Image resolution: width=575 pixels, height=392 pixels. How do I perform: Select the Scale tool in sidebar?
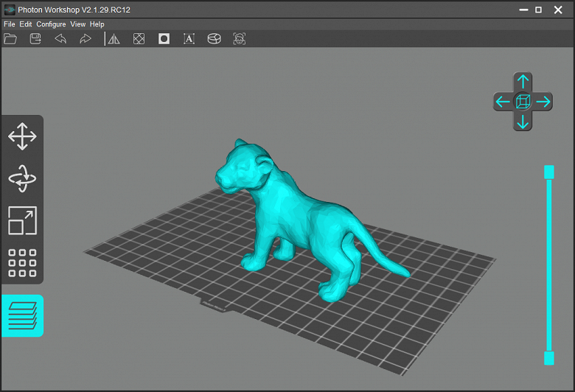pos(22,220)
